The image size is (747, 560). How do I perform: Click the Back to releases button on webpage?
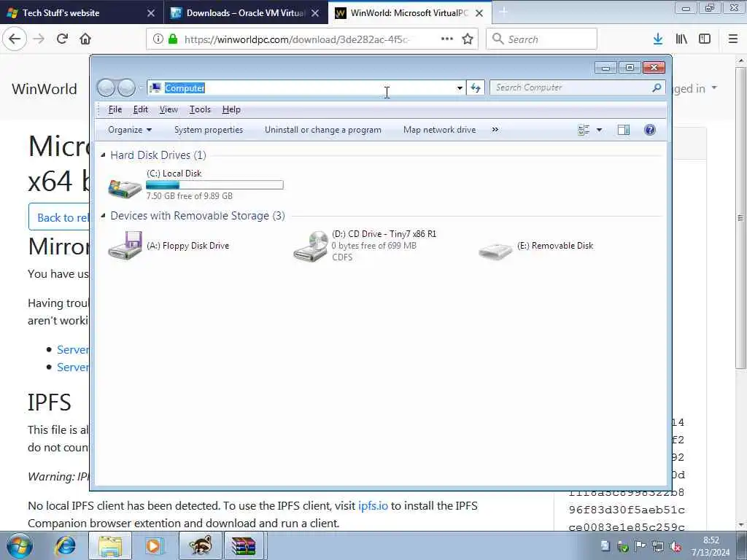coord(59,217)
